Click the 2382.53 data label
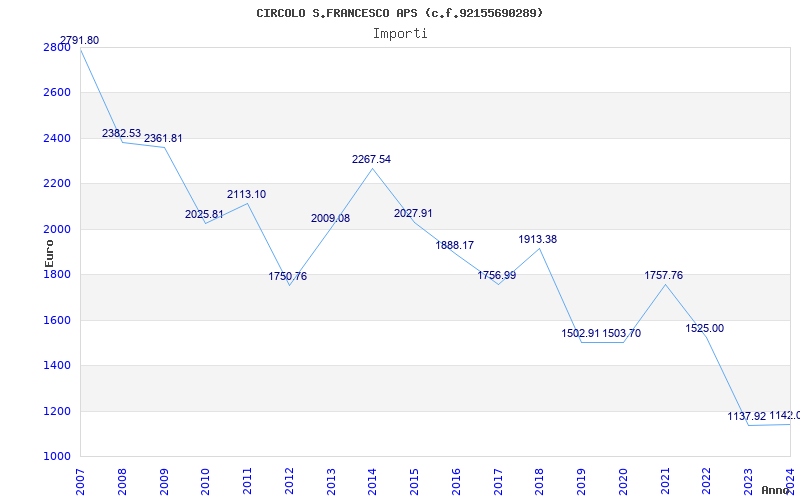 (121, 133)
